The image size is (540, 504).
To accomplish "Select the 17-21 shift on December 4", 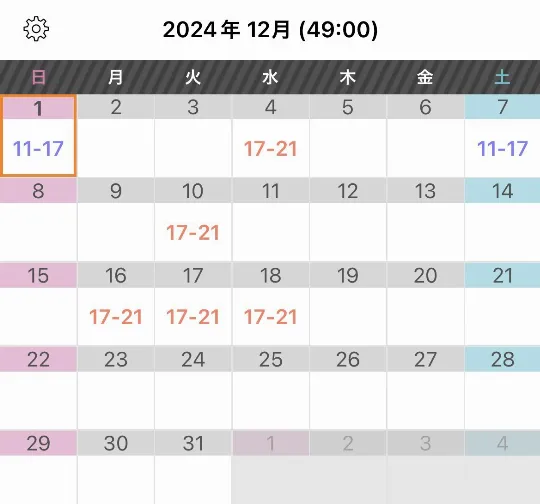I will (270, 149).
